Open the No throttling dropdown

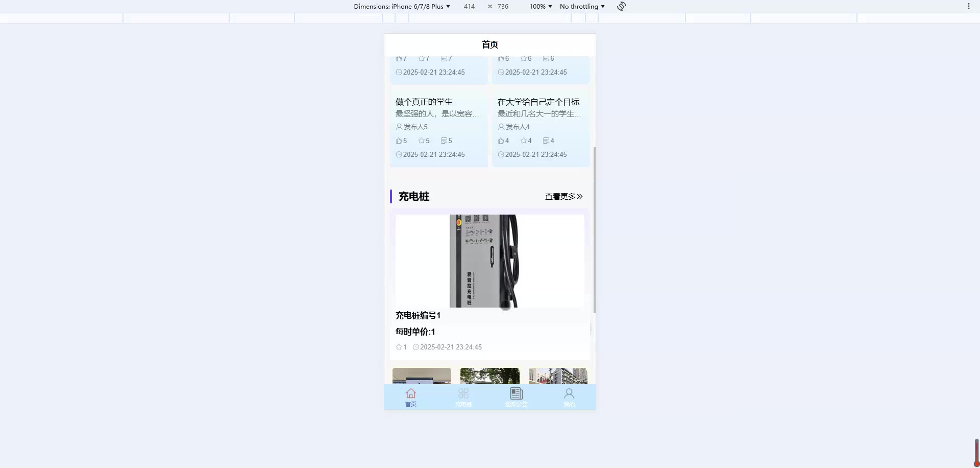pyautogui.click(x=582, y=6)
